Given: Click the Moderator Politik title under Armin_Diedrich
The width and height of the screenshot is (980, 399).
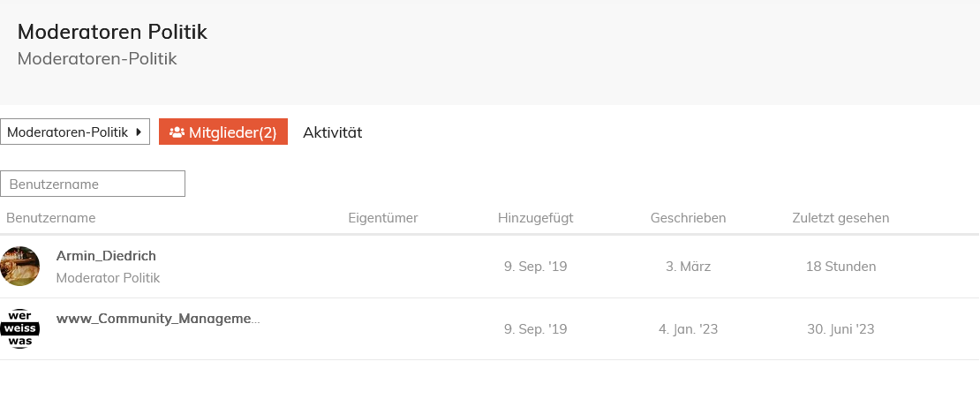Looking at the screenshot, I should (108, 278).
